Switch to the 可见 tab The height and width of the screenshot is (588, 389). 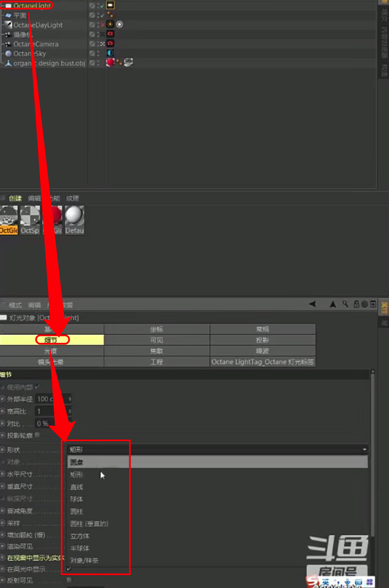(157, 340)
